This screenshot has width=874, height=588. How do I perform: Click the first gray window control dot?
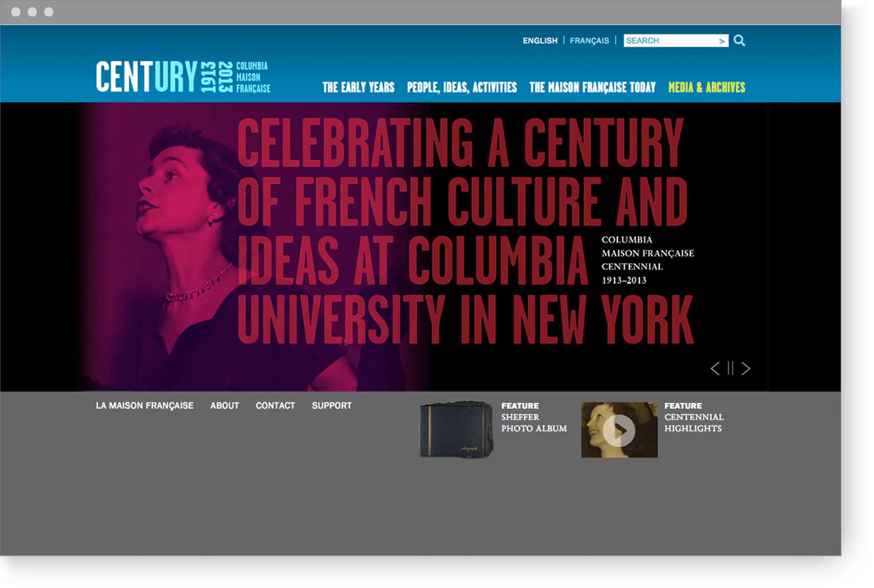(16, 12)
